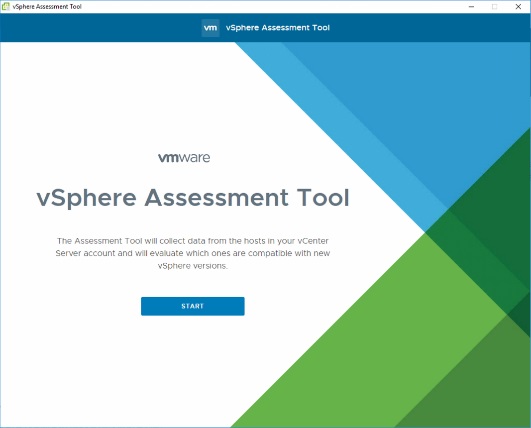
Task: Maximize the vSphere Assessment Tool window
Action: click(494, 6)
